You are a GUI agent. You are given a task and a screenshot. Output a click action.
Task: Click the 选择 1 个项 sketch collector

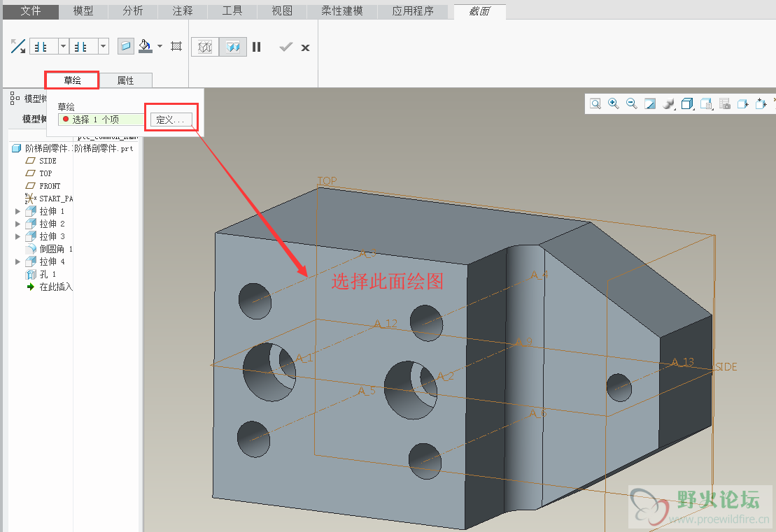(101, 119)
